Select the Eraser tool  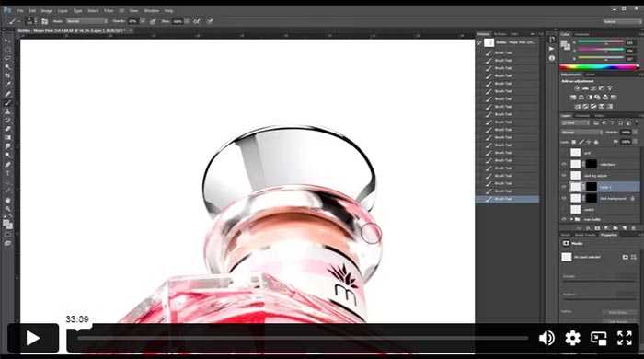click(7, 129)
